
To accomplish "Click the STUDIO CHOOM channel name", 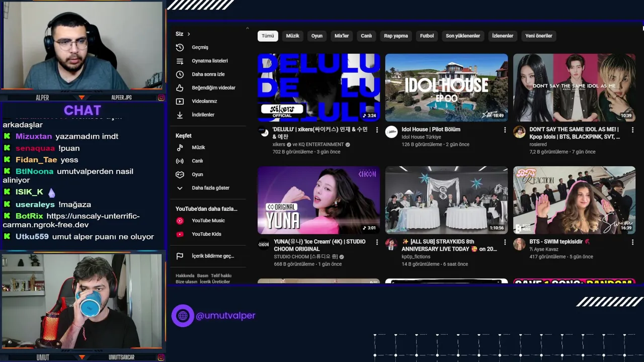I will pos(306,256).
